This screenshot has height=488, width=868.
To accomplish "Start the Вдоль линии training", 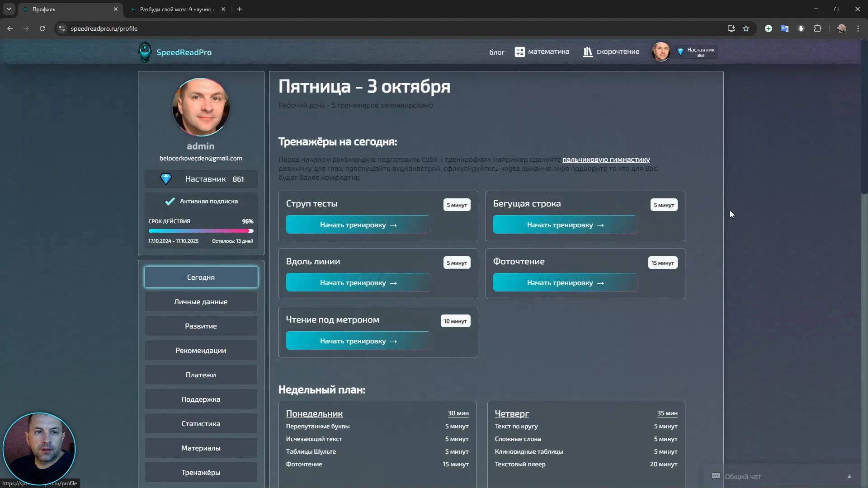I will coord(358,282).
